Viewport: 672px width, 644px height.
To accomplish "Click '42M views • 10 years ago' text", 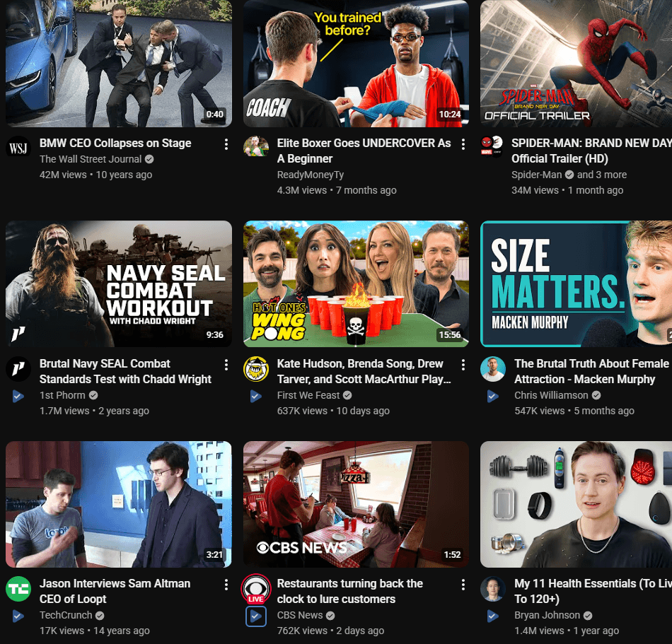I will [x=96, y=175].
